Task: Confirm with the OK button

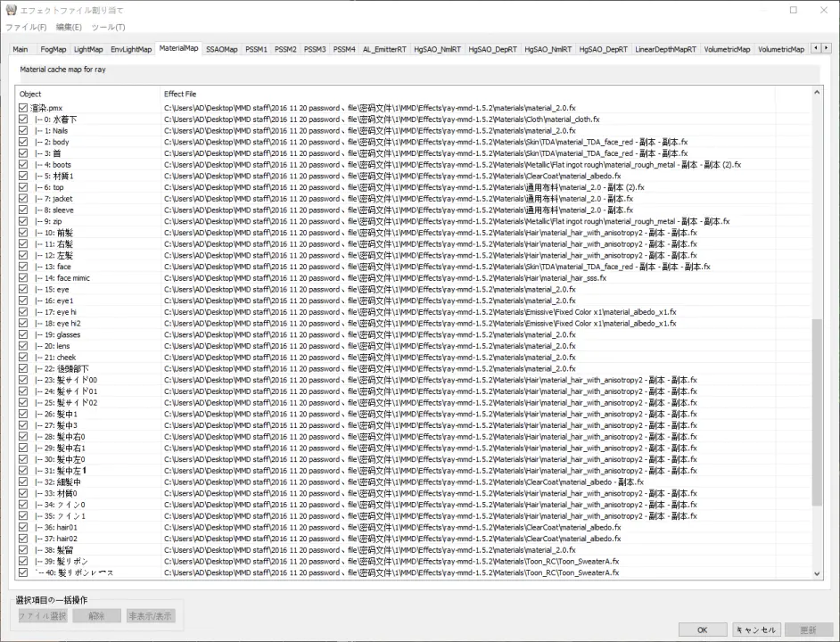Action: point(703,630)
